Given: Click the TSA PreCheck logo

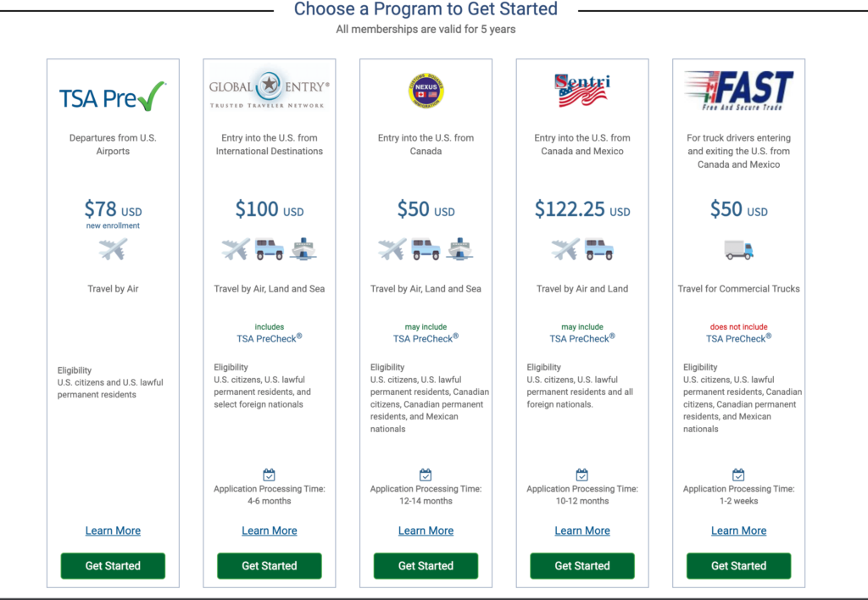Looking at the screenshot, I should (113, 97).
